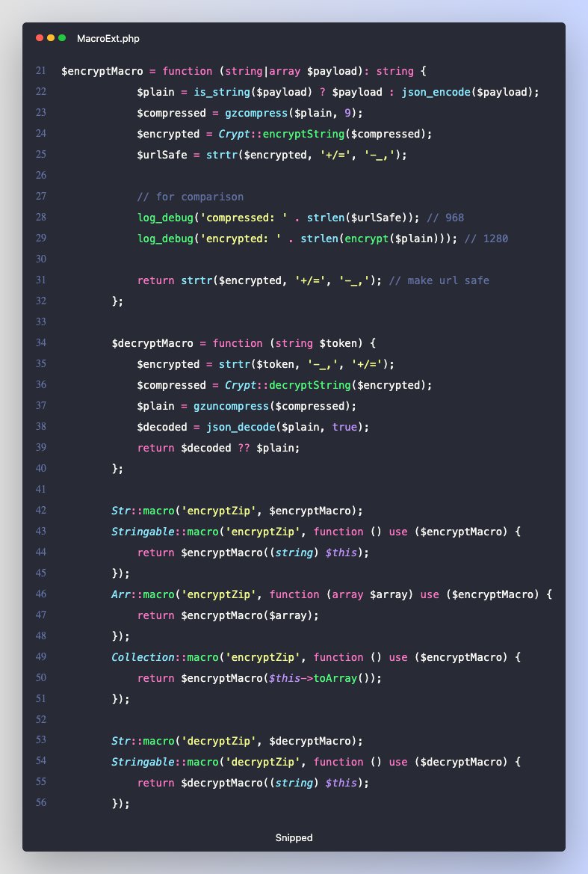This screenshot has width=588, height=874.
Task: Click the '// make url safe' comment
Action: (439, 280)
